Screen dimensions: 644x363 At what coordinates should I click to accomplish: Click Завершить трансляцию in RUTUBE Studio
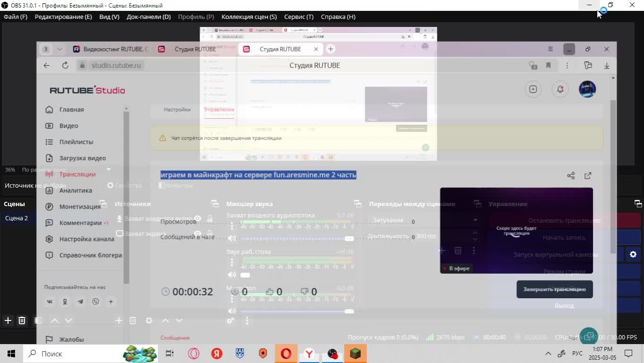[555, 289]
